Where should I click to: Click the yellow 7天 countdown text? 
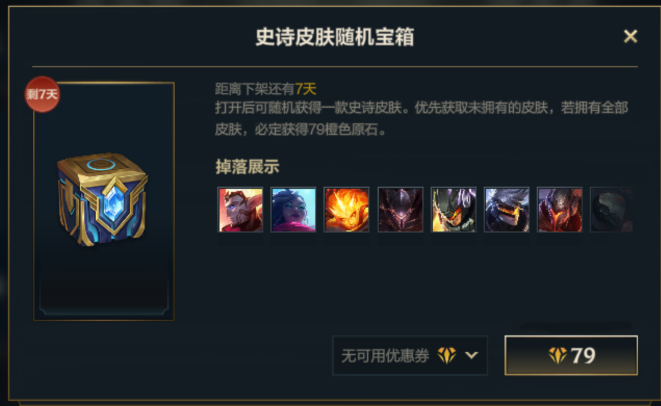coord(306,89)
